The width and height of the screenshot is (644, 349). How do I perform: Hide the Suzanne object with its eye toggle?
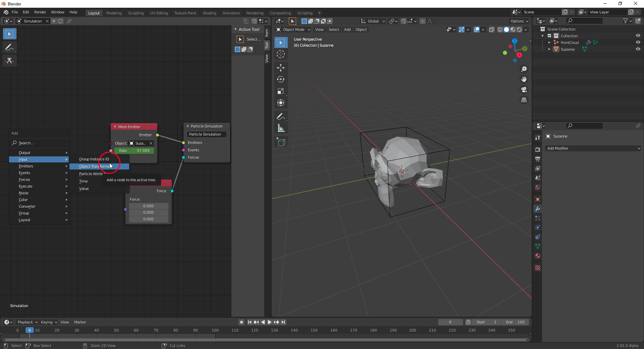point(638,49)
